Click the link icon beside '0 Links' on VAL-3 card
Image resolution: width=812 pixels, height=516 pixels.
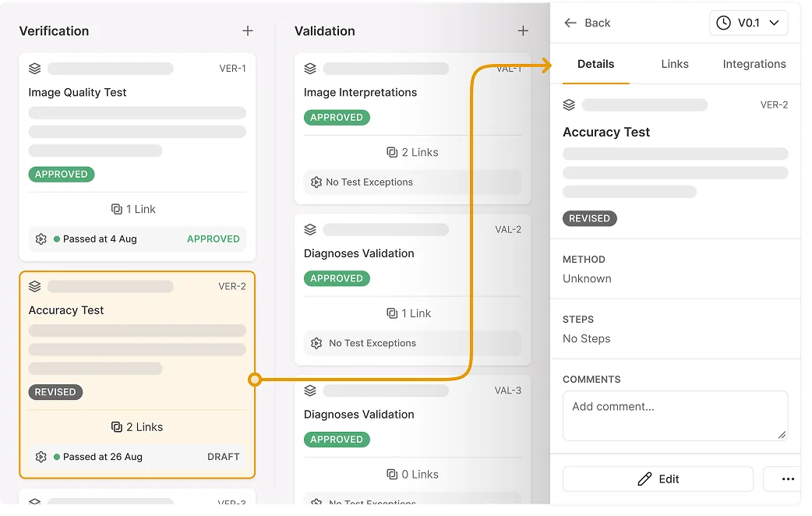click(392, 475)
